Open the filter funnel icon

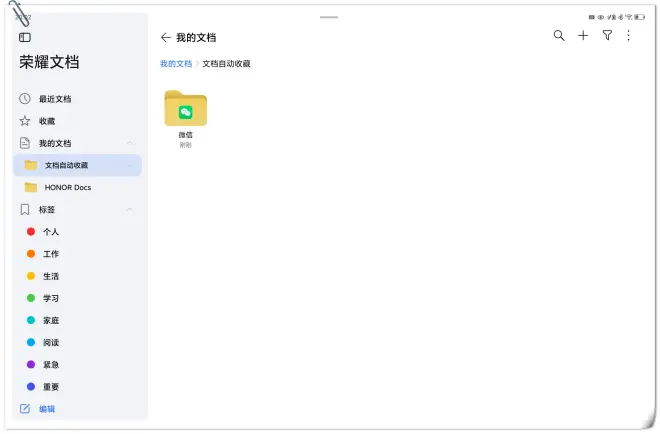(607, 36)
